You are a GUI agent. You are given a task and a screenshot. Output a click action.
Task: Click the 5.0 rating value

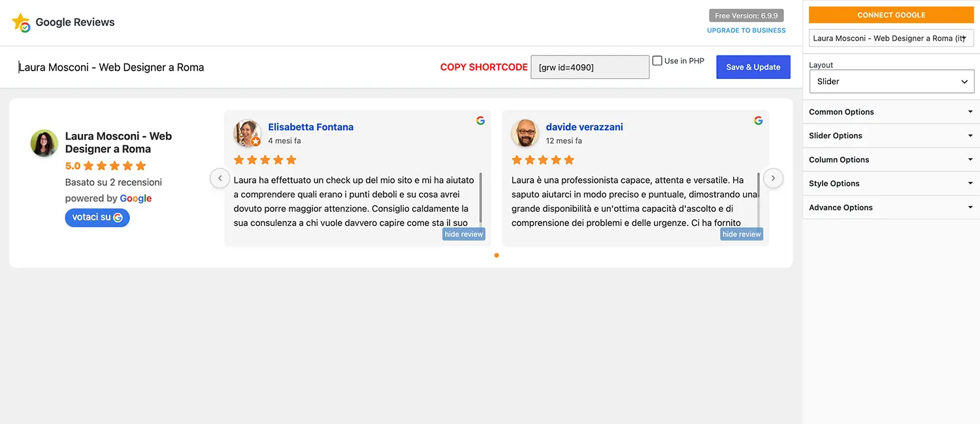point(73,166)
